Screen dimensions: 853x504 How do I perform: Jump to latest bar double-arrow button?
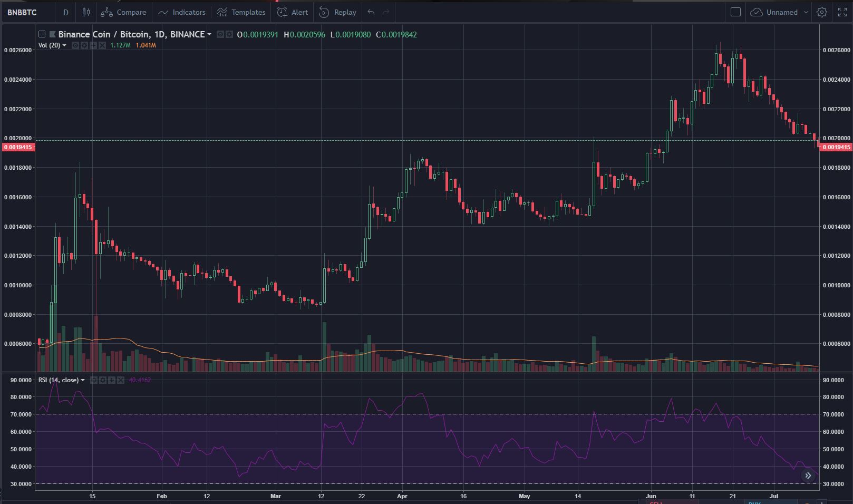pos(808,476)
